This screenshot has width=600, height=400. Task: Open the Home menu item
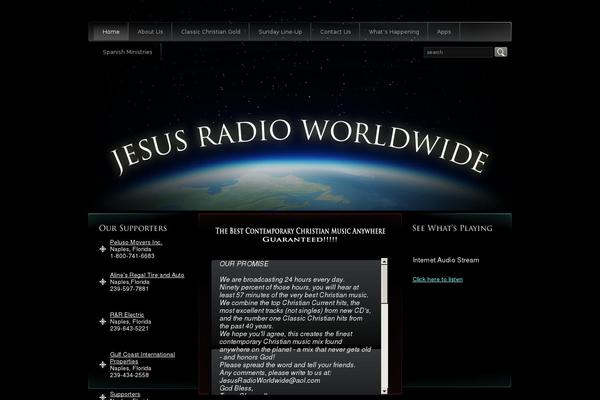111,32
